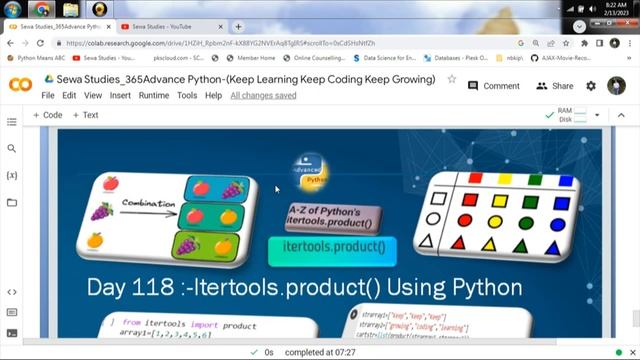Open AJAX-Movie-Reco GitHub bookmark
Viewport: 640px width, 360px height.
pos(560,58)
